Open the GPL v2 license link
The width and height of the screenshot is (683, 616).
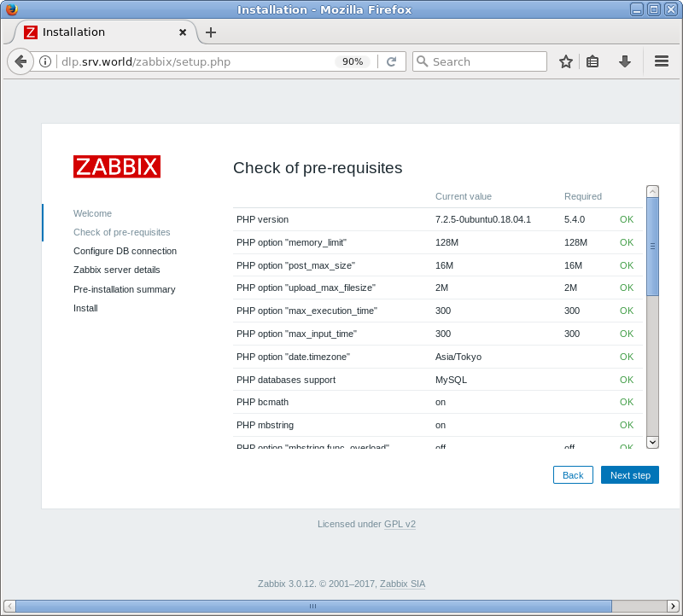click(x=400, y=524)
